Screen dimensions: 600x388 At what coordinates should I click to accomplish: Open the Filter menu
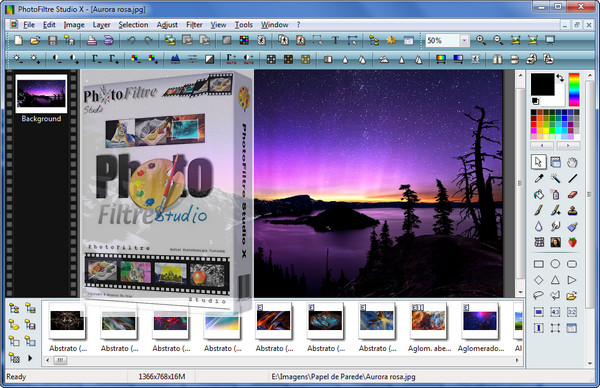click(194, 25)
